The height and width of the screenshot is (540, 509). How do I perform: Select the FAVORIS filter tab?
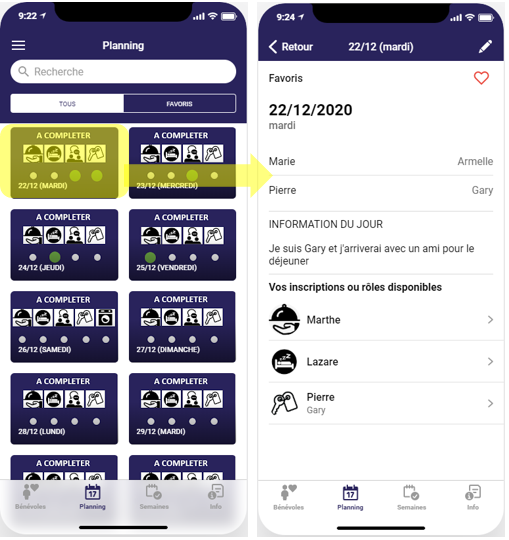coord(179,104)
